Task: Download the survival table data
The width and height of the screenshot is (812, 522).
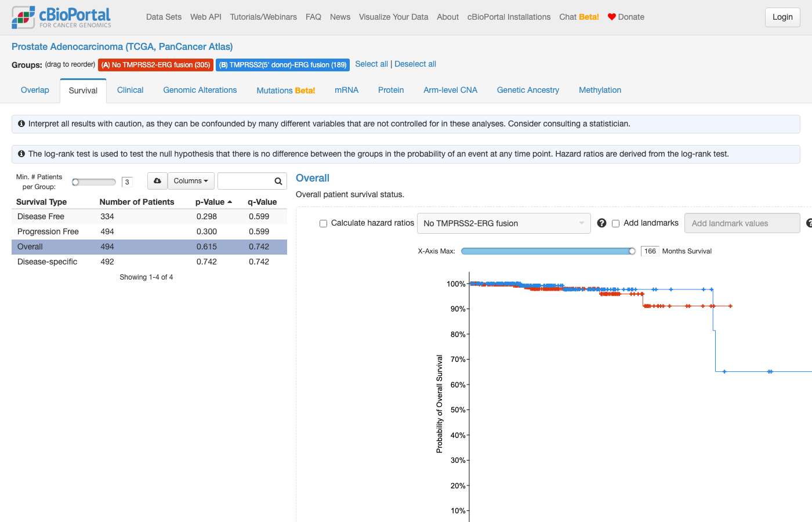Action: [x=157, y=181]
